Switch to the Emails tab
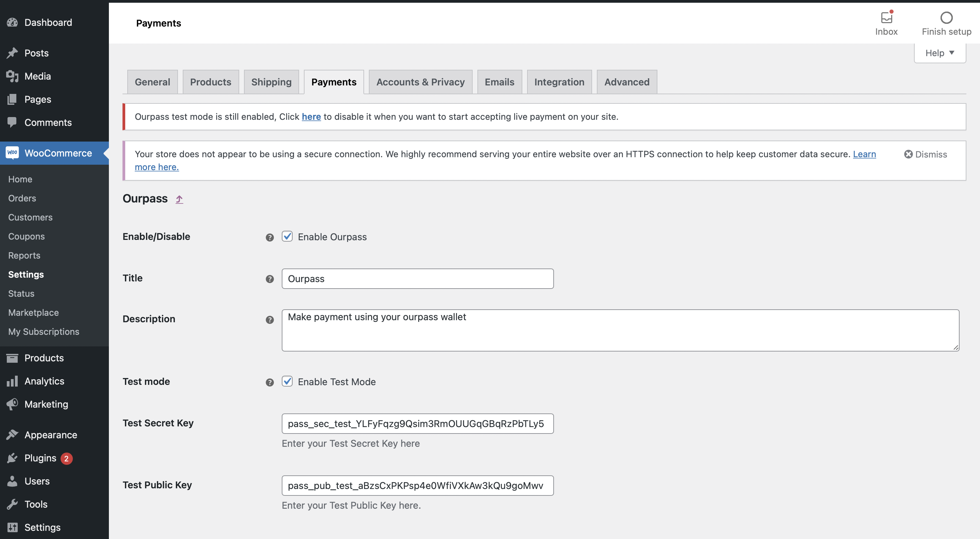The height and width of the screenshot is (539, 980). click(500, 82)
